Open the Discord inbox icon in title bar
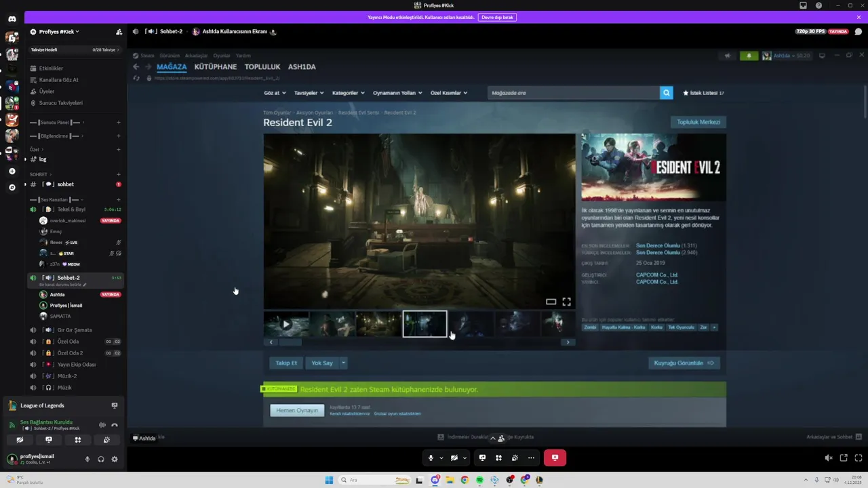 coord(803,5)
